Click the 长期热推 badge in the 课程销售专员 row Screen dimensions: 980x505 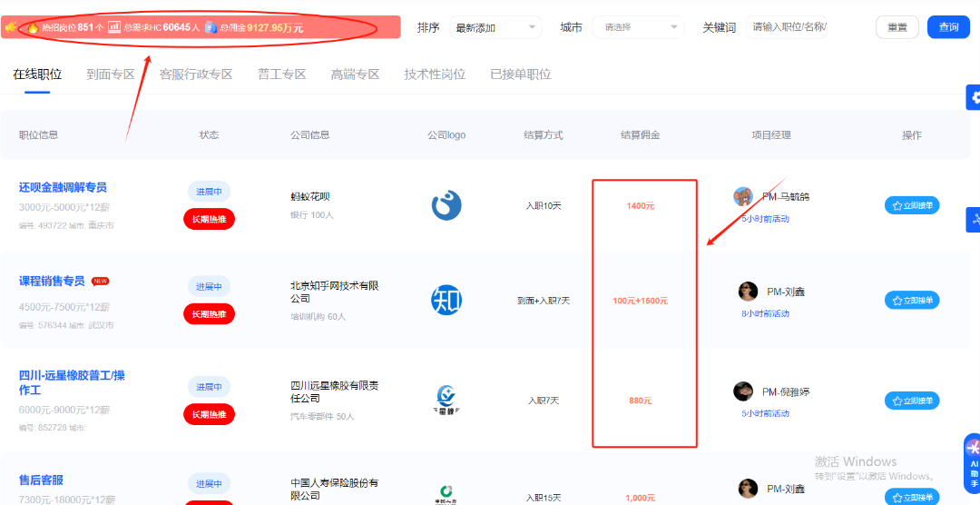210,314
